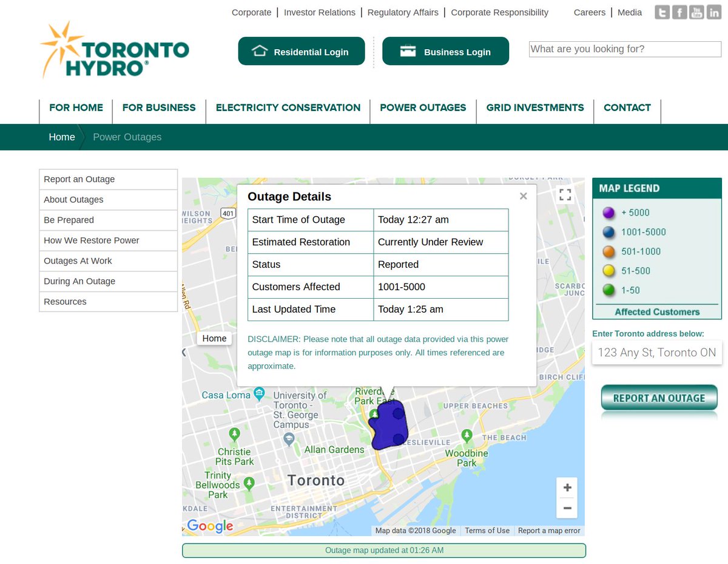Select About Outages in sidebar
The image size is (728, 564).
click(109, 200)
